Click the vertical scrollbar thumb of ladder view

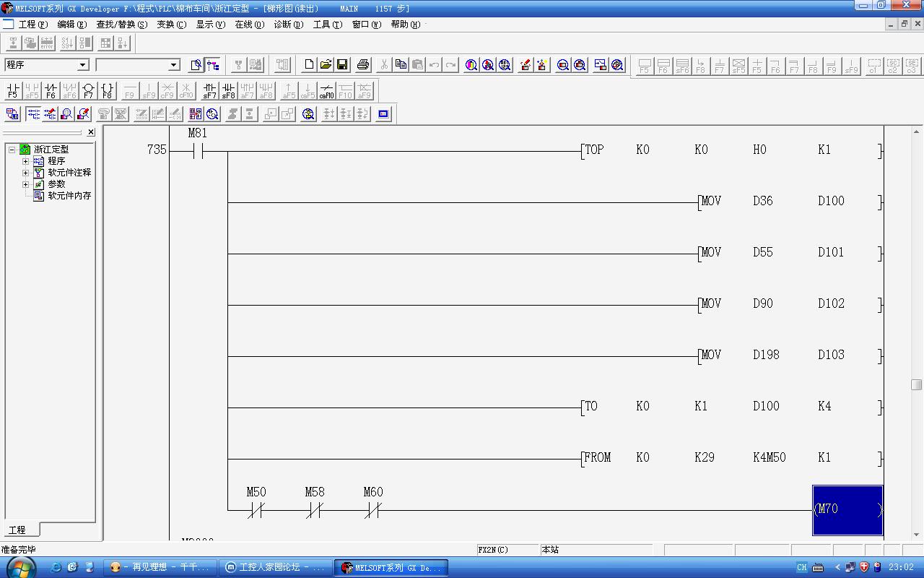pyautogui.click(x=916, y=384)
